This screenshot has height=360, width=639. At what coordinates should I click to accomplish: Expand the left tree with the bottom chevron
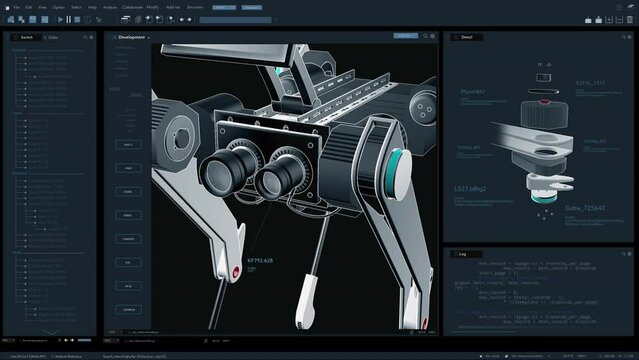(x=51, y=331)
